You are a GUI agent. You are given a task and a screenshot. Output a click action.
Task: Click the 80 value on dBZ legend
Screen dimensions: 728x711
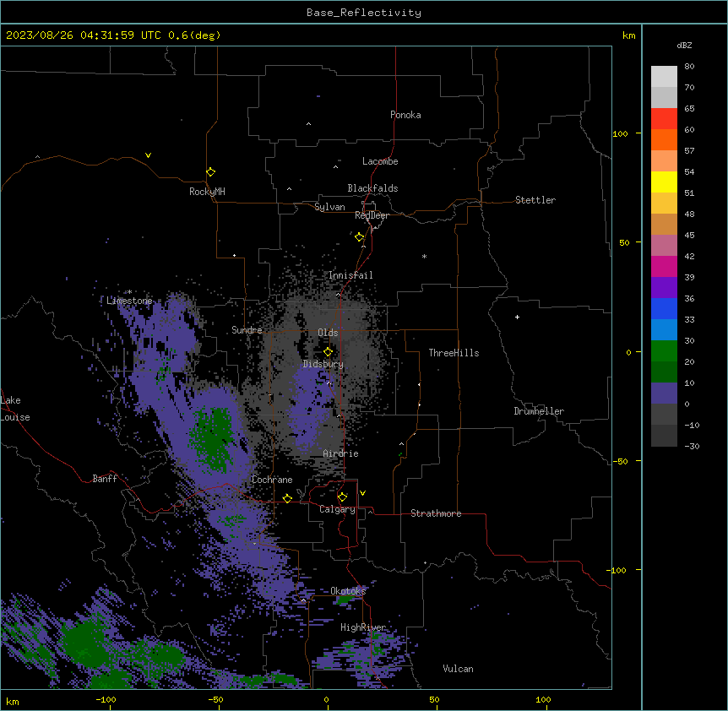[x=689, y=67]
